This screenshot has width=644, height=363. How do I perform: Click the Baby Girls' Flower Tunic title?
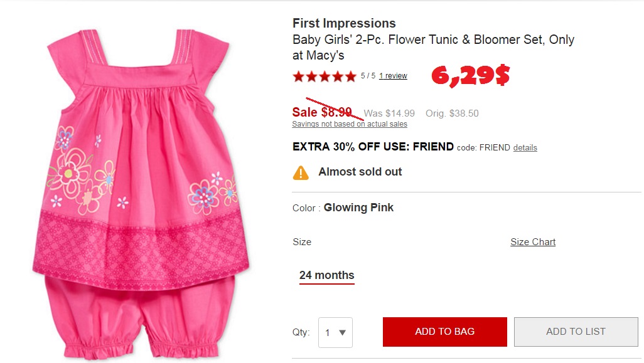point(433,40)
